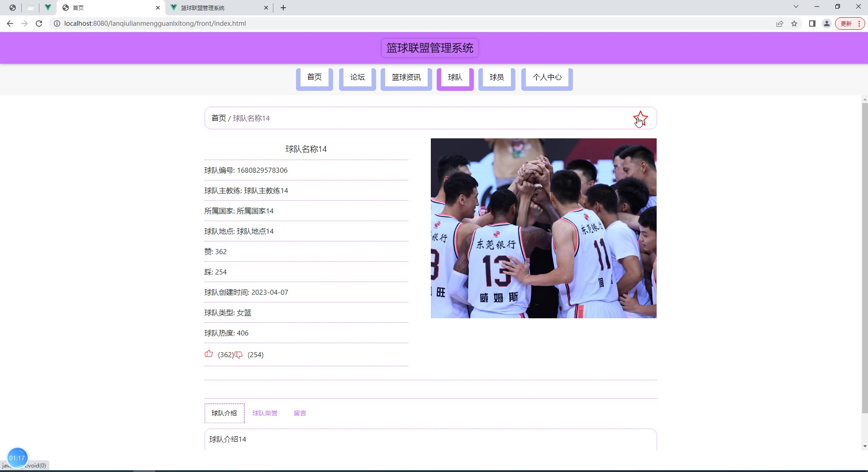Click the 球队地点: 球队地点14 row

click(x=306, y=231)
